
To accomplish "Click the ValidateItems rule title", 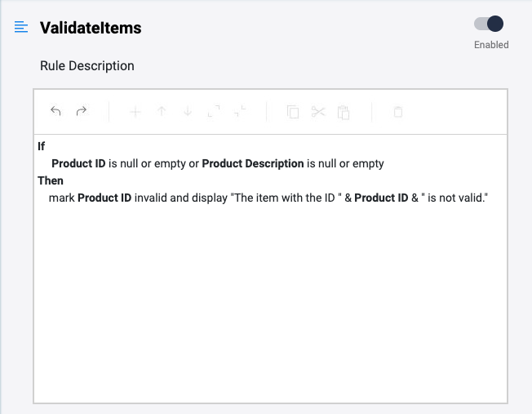I will [91, 28].
